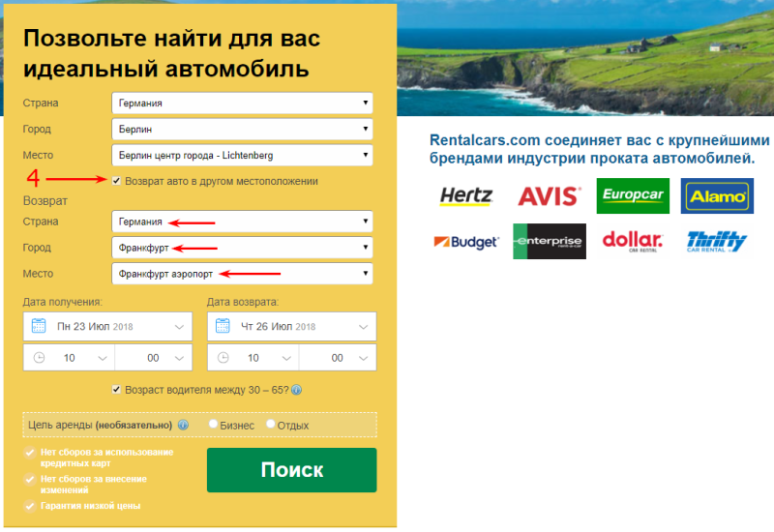Select the Бизнес radio button
This screenshot has height=532, width=774.
(213, 424)
